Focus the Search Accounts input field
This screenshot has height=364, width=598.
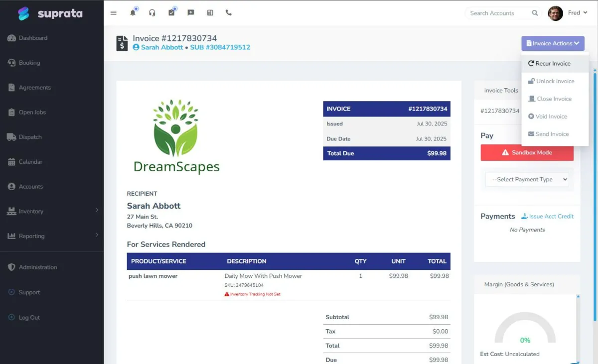click(x=498, y=13)
